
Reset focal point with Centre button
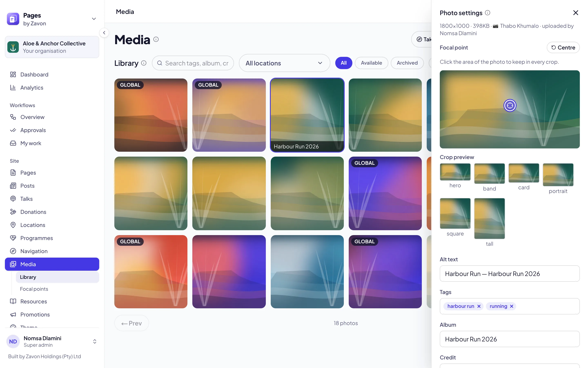click(563, 47)
